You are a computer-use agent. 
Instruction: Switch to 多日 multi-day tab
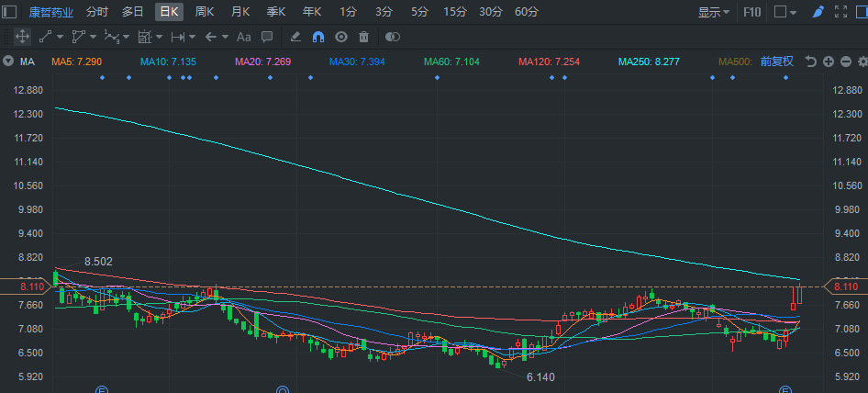tap(133, 12)
